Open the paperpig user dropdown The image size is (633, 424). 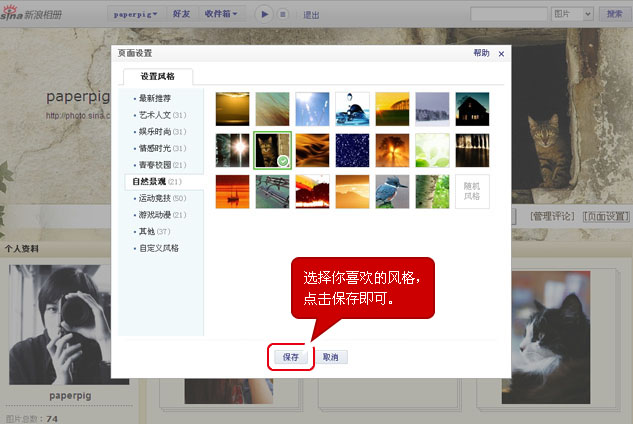coord(135,15)
